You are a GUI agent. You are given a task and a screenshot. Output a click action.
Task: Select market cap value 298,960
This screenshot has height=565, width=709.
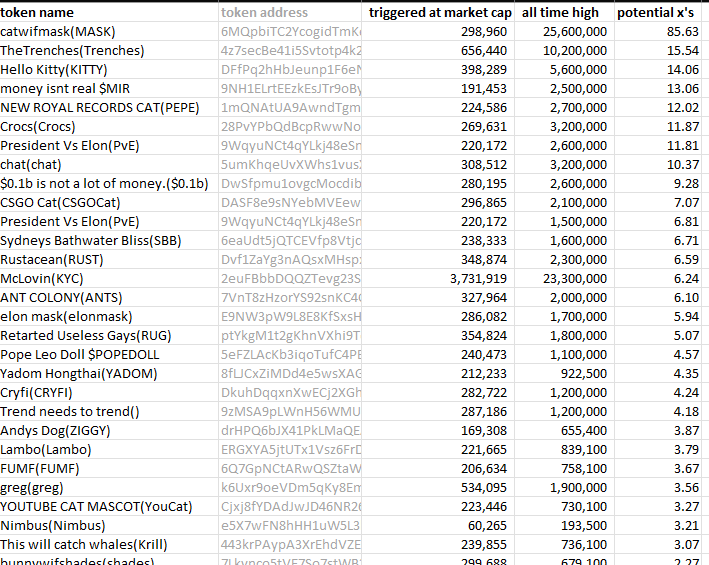(x=438, y=32)
